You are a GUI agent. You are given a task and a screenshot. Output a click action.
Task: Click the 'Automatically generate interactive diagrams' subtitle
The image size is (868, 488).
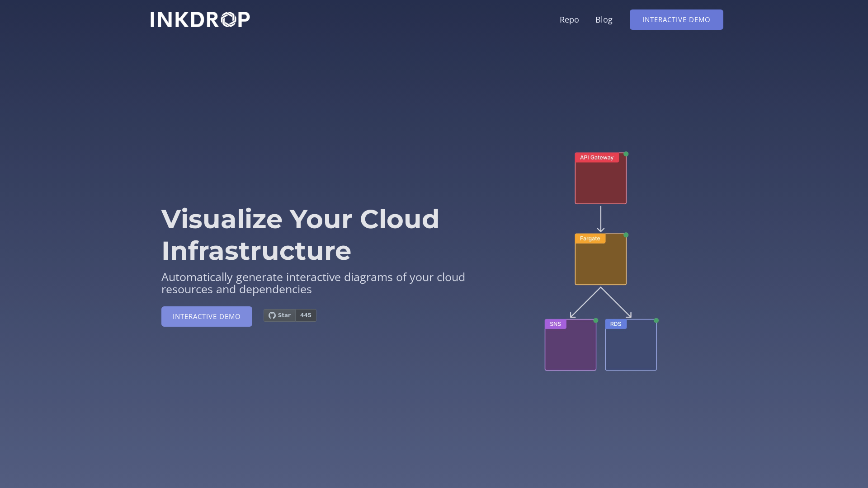313,283
